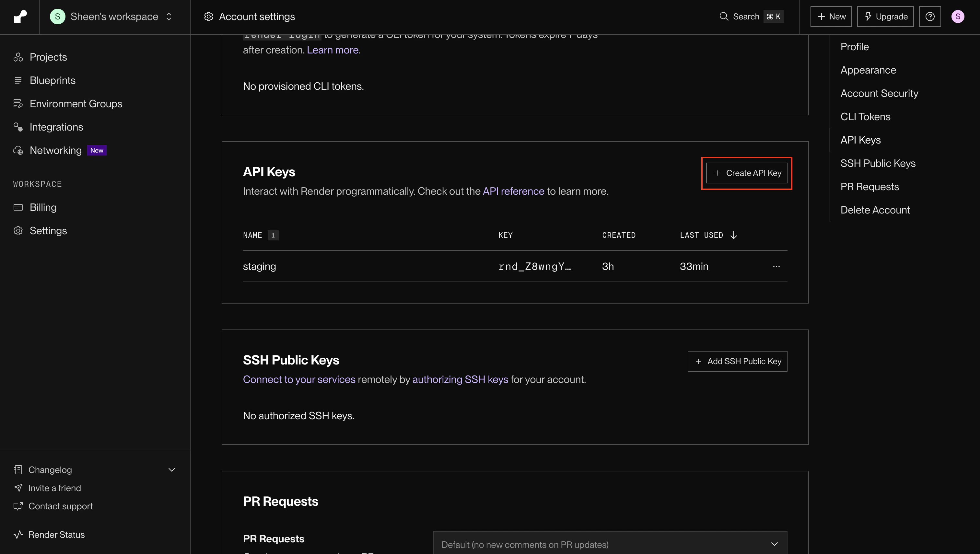Jump to Profile section

(x=854, y=47)
